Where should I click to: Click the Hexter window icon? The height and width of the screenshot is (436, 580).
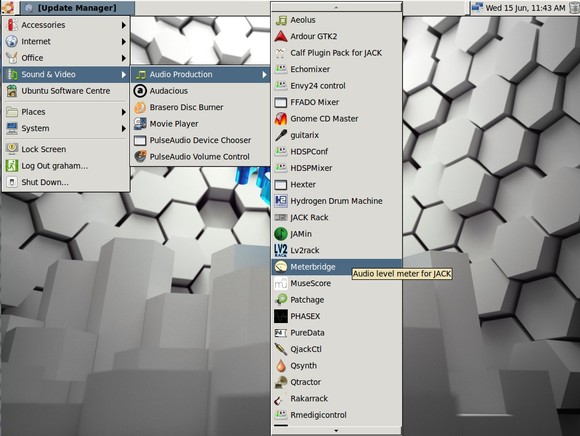coord(281,185)
